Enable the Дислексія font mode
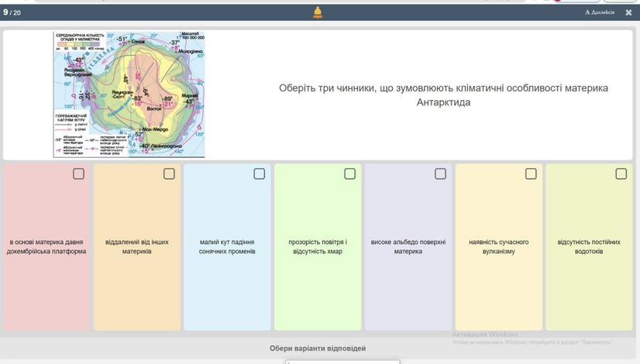Viewport: 640px width, 364px height. [x=600, y=12]
